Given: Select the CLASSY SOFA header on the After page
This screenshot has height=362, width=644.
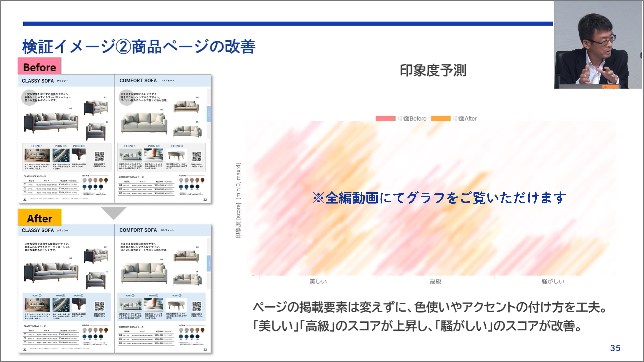Looking at the screenshot, I should tap(38, 230).
